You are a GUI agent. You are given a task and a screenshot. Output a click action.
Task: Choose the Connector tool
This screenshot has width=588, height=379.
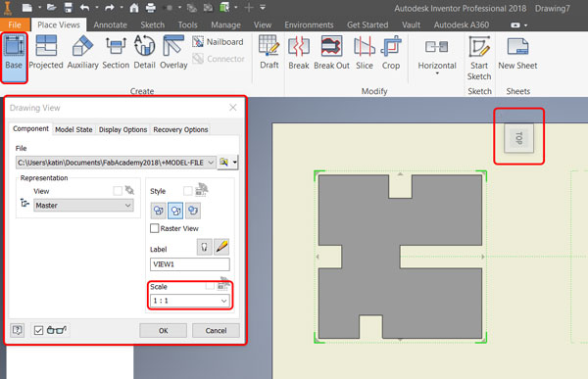click(x=218, y=59)
